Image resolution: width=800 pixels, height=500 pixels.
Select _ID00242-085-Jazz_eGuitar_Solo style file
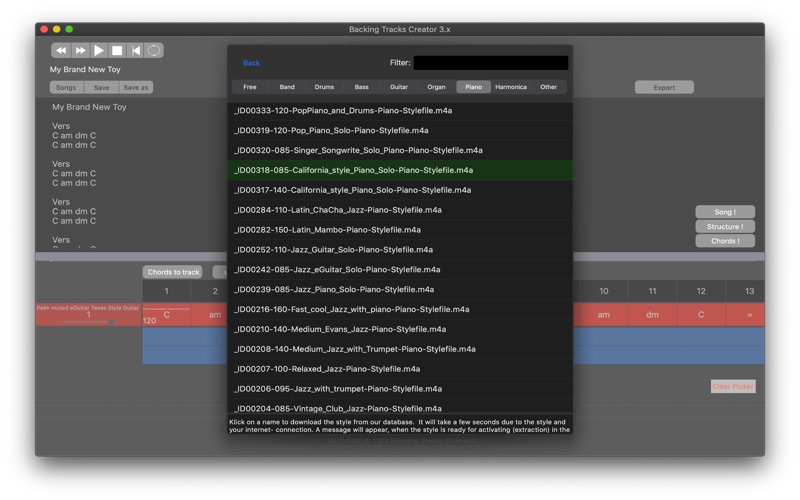tap(400, 269)
